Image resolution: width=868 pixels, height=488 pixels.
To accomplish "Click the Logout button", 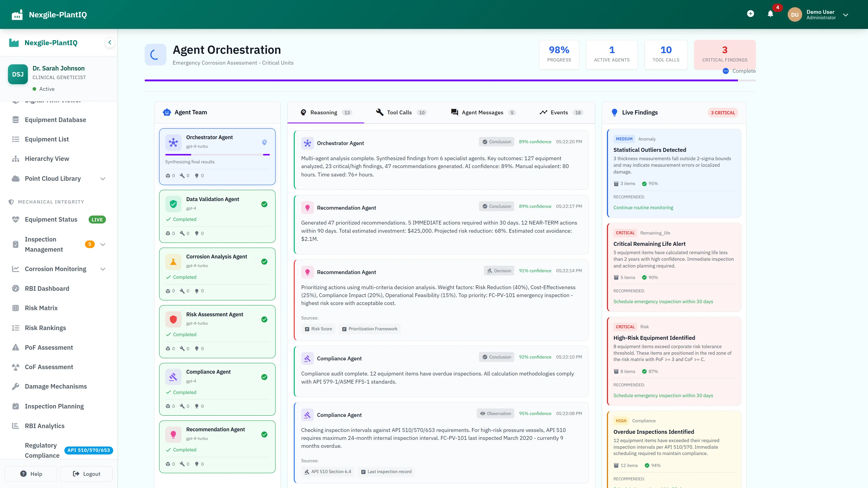I will 86,474.
